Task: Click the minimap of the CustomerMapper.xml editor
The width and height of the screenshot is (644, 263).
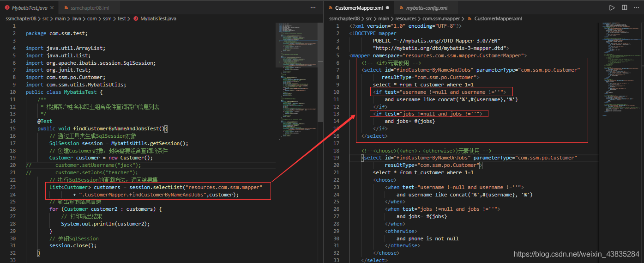Action: tap(619, 69)
